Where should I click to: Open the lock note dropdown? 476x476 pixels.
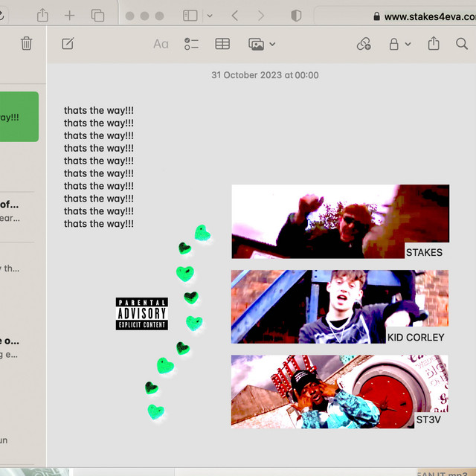pos(399,44)
